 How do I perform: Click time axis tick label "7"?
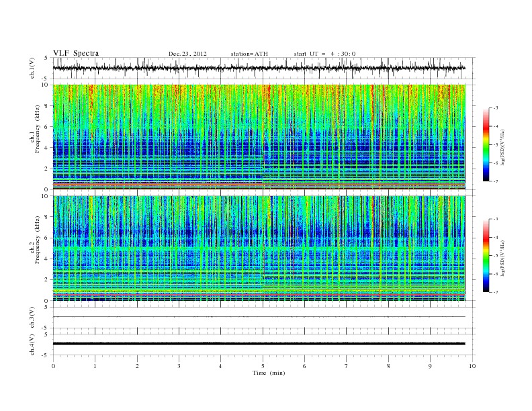pos(347,366)
